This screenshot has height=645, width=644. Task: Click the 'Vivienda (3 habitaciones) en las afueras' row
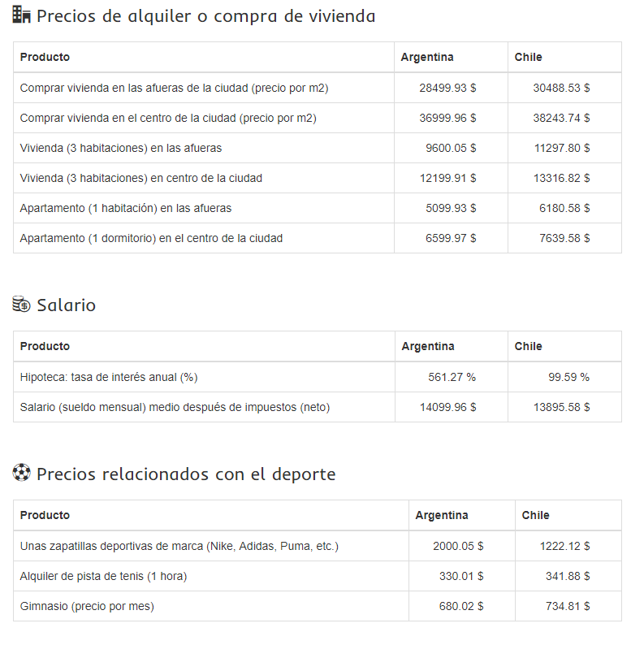pos(121,148)
